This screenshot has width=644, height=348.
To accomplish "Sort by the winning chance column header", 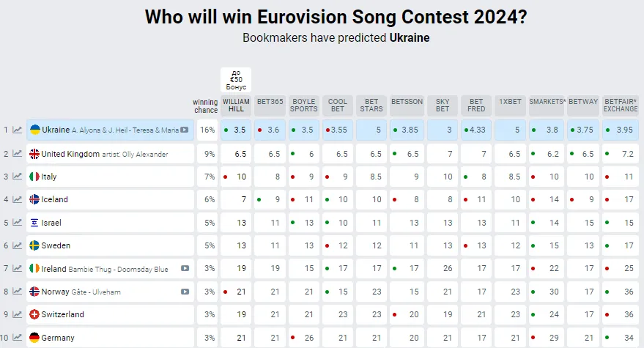I will [205, 105].
